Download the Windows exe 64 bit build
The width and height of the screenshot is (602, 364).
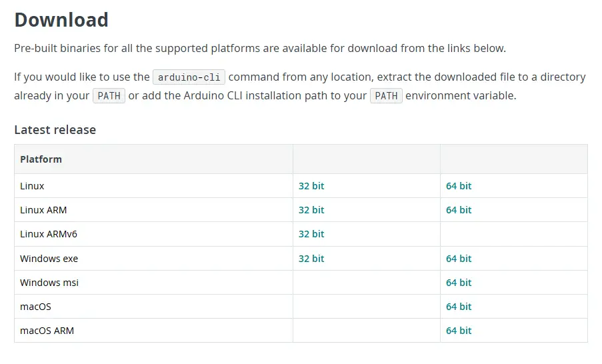[459, 259]
